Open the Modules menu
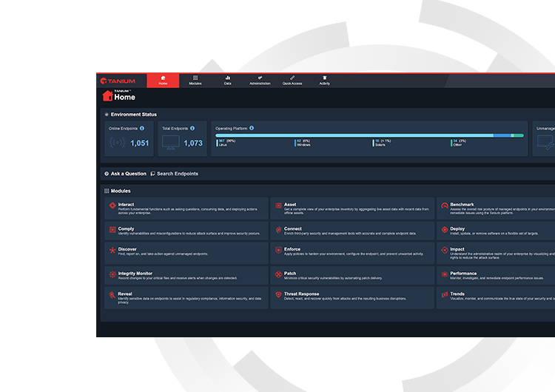Viewport: 555px width, 392px height. (195, 81)
